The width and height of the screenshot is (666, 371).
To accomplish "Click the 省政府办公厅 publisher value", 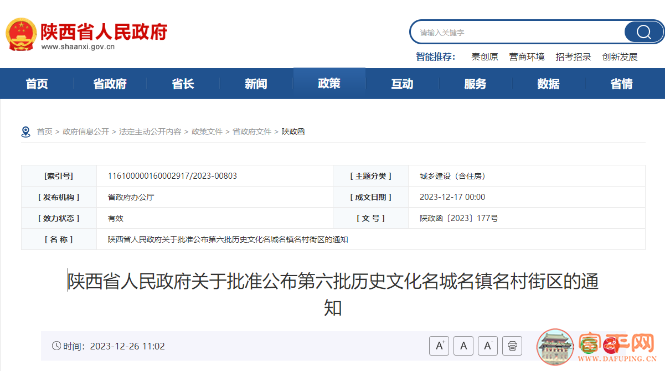I will click(x=131, y=197).
